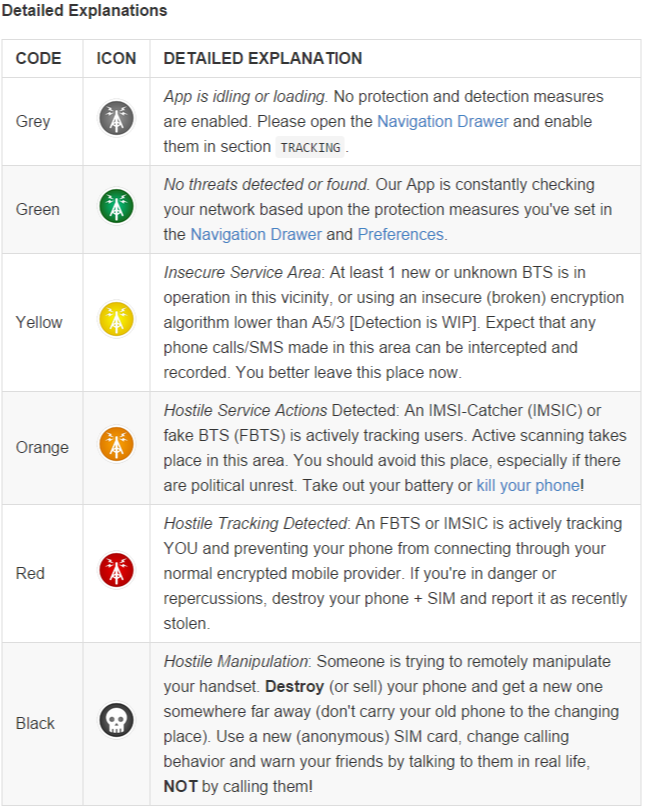Select the Black code cell
This screenshot has width=646, height=810.
[35, 723]
